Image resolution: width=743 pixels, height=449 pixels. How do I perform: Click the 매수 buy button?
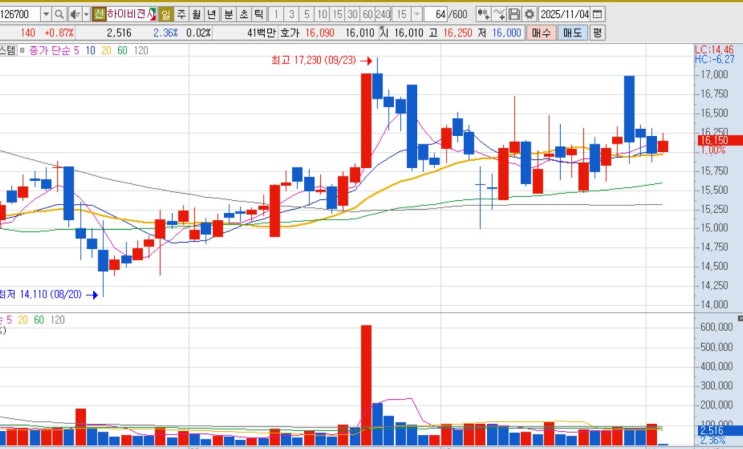click(x=541, y=33)
